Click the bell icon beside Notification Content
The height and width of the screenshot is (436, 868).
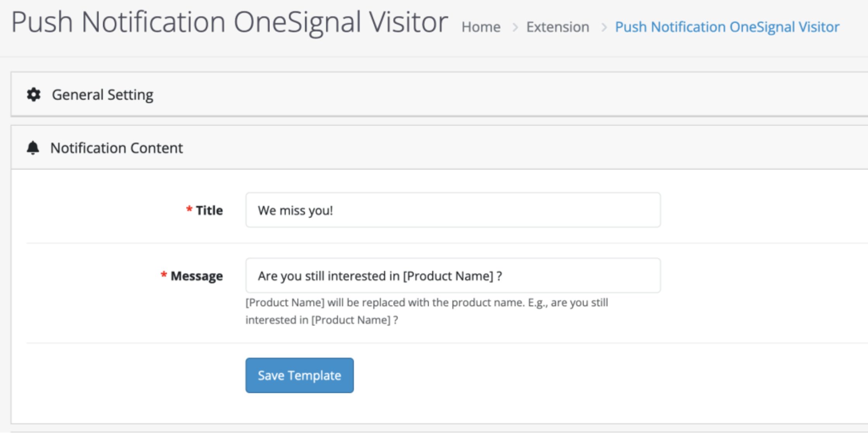pos(33,148)
